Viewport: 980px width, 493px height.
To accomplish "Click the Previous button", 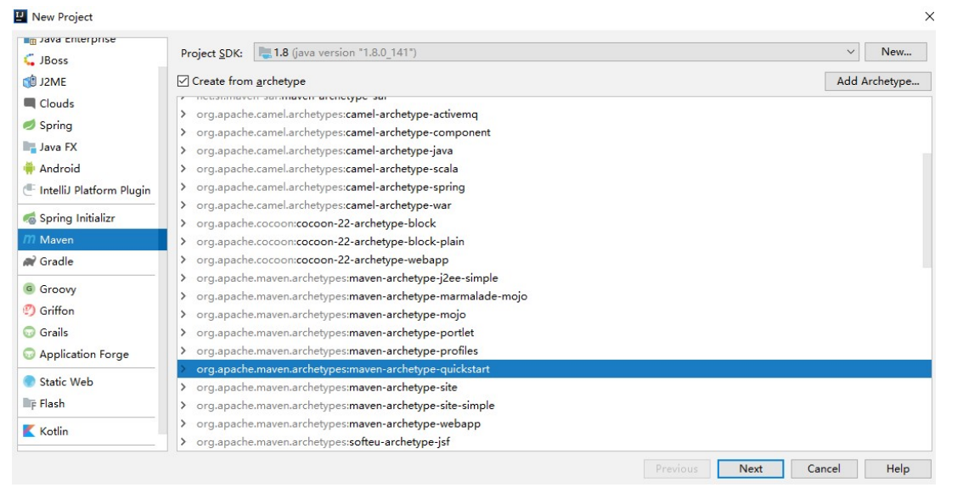I will click(677, 468).
